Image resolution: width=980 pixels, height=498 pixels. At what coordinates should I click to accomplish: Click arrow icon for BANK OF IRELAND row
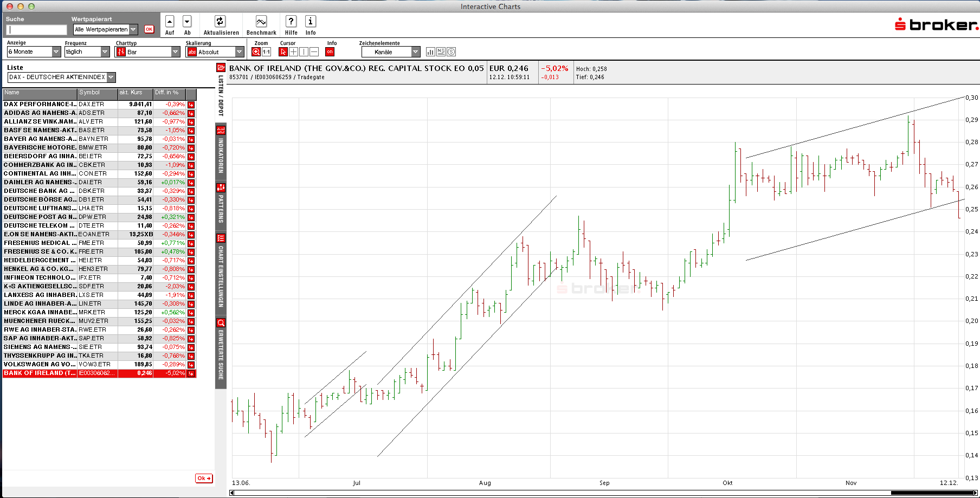(191, 373)
